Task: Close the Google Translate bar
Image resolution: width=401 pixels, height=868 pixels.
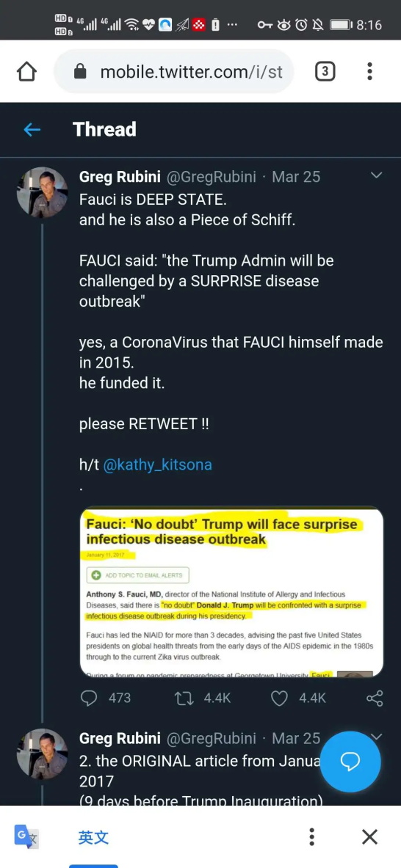Action: click(369, 836)
